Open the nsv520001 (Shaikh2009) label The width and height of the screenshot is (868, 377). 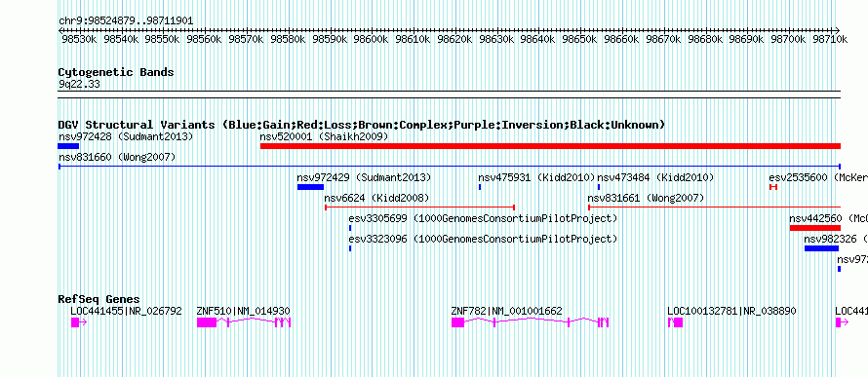[325, 136]
